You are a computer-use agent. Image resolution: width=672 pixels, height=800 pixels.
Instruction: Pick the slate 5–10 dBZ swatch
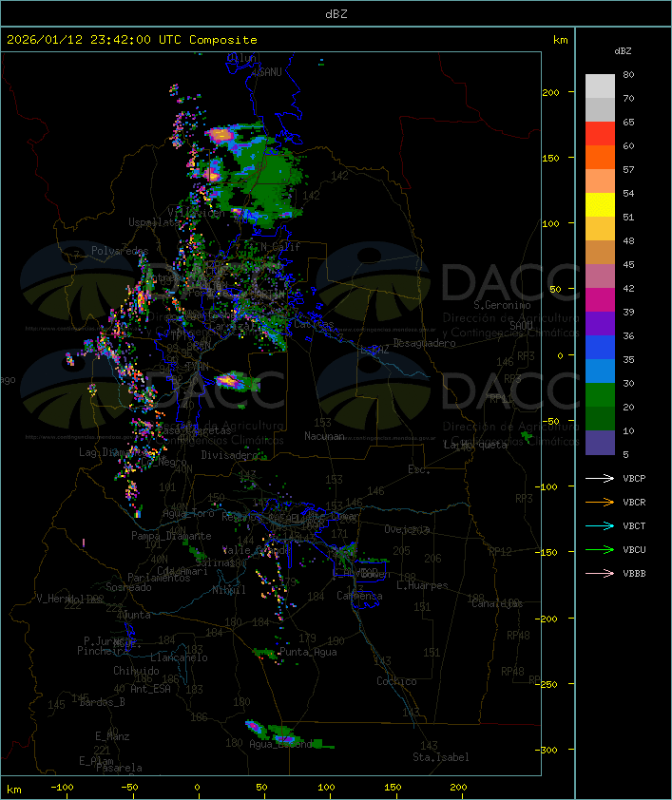pyautogui.click(x=600, y=443)
